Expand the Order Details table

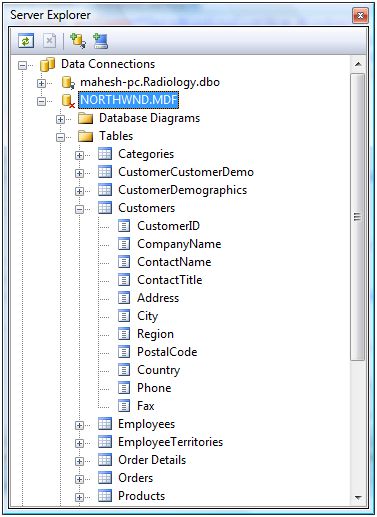click(x=79, y=461)
